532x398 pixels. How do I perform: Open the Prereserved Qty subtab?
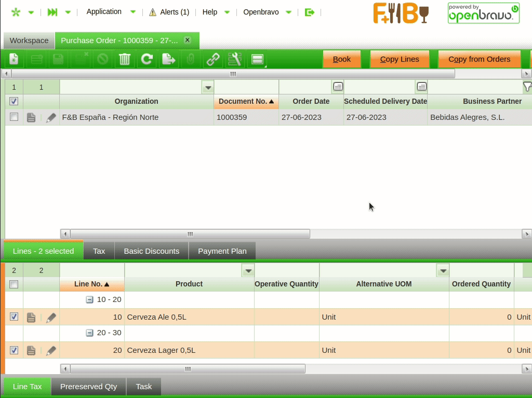88,387
